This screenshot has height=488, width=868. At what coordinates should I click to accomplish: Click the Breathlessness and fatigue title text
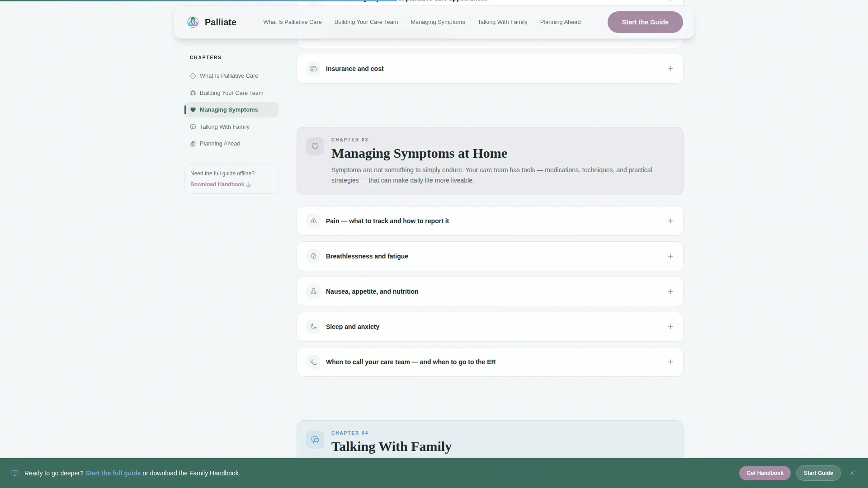[367, 256]
